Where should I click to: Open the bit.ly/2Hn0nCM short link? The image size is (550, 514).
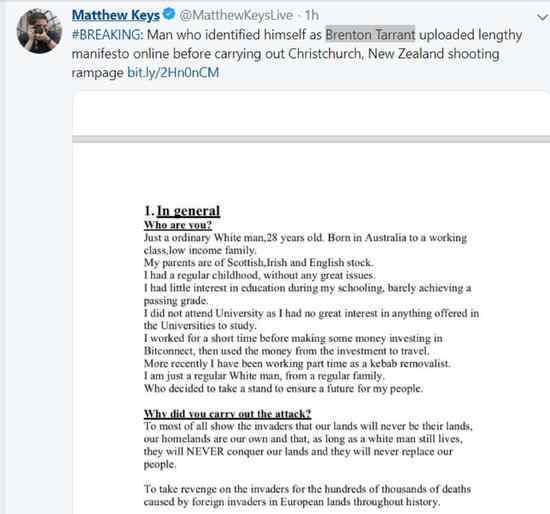click(x=173, y=73)
